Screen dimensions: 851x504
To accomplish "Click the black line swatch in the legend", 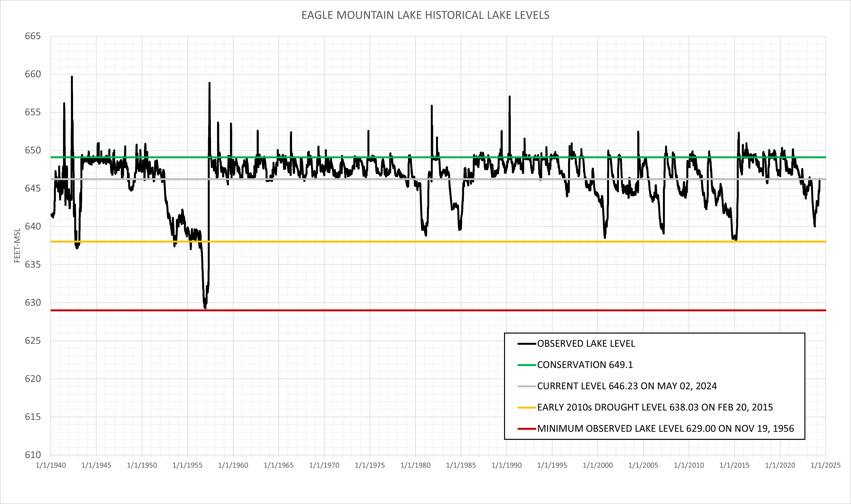I will 527,344.
